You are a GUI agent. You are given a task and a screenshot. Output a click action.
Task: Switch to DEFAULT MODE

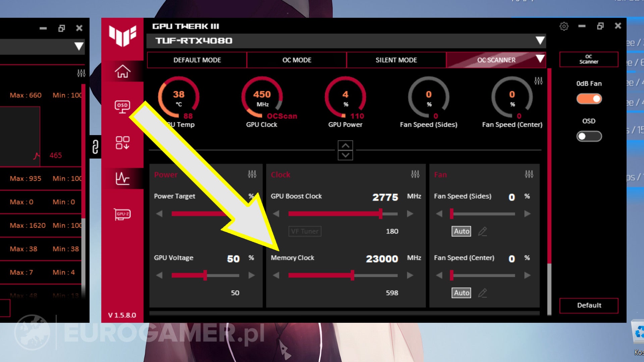tap(197, 60)
